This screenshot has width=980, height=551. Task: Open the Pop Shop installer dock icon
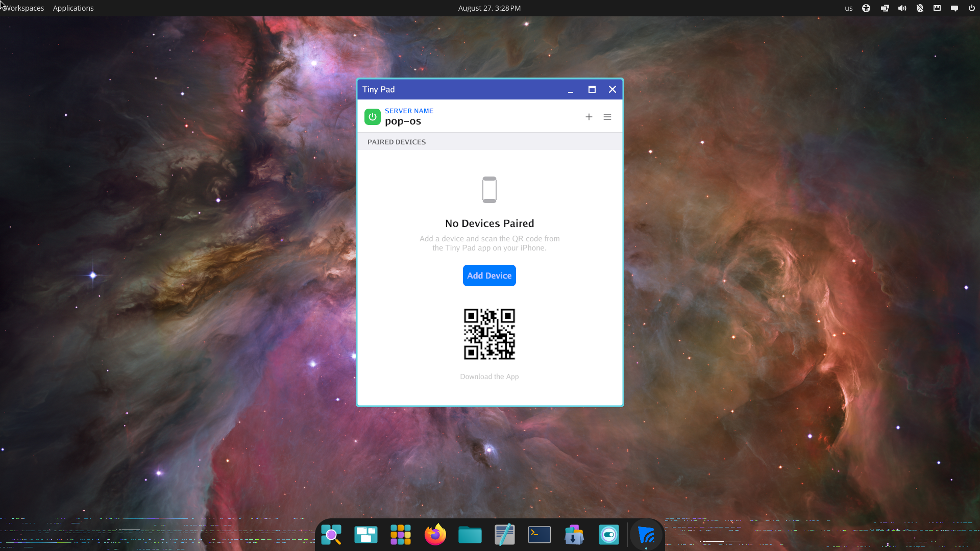click(574, 535)
